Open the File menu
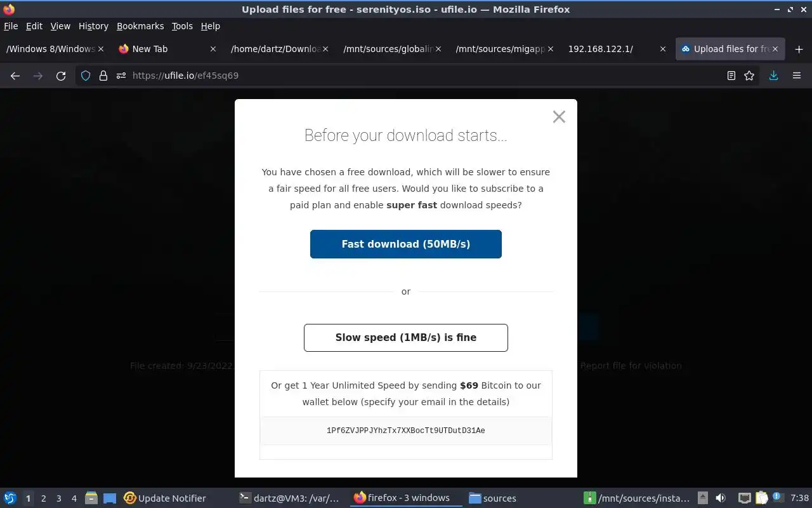This screenshot has height=508, width=812. [x=11, y=26]
